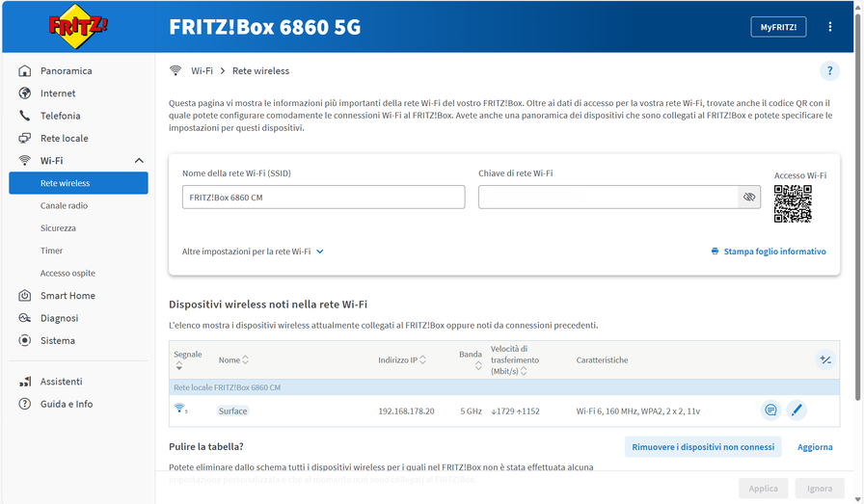Viewport: 864px width, 504px height.
Task: Click the Rete locale devices icon
Action: [x=25, y=138]
